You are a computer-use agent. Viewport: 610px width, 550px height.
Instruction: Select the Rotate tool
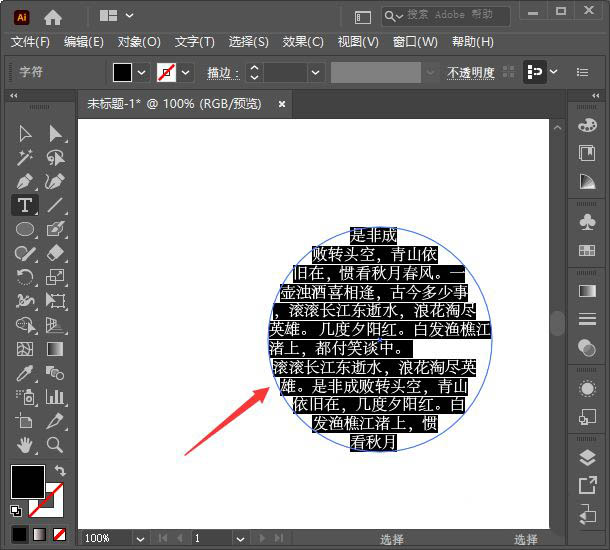[x=25, y=277]
